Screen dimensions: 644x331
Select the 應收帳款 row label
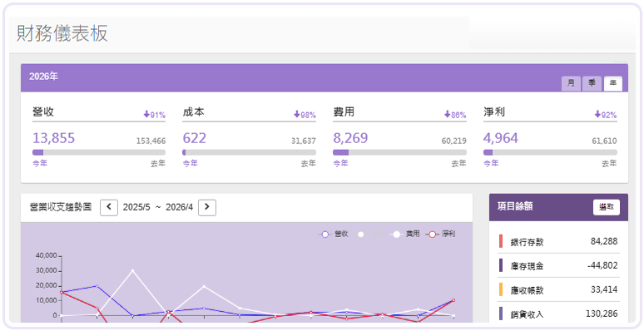(x=527, y=290)
